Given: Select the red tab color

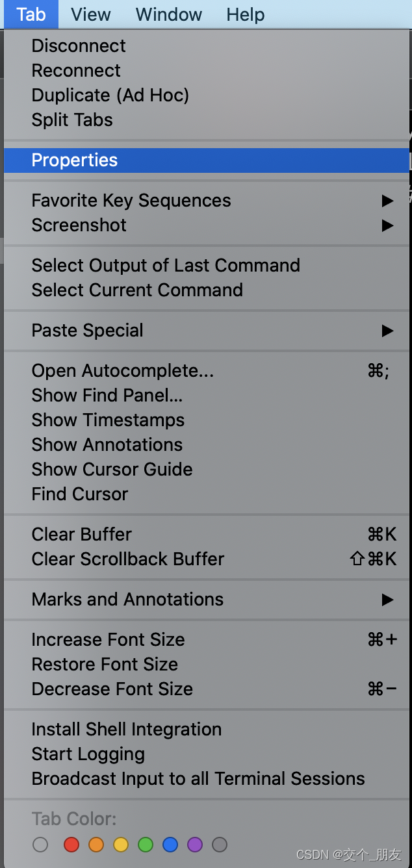Looking at the screenshot, I should point(71,845).
